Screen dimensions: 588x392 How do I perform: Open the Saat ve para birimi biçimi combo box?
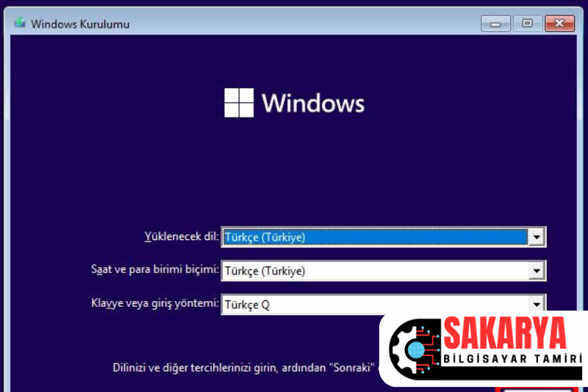[383, 271]
